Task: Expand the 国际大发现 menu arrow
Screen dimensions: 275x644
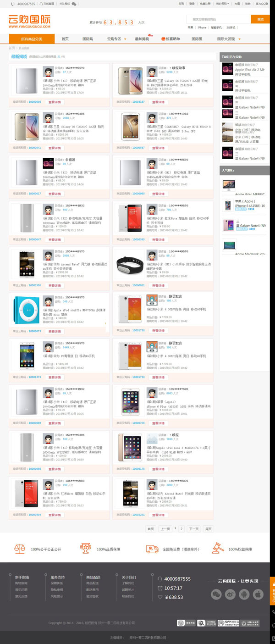Action: 240,39
